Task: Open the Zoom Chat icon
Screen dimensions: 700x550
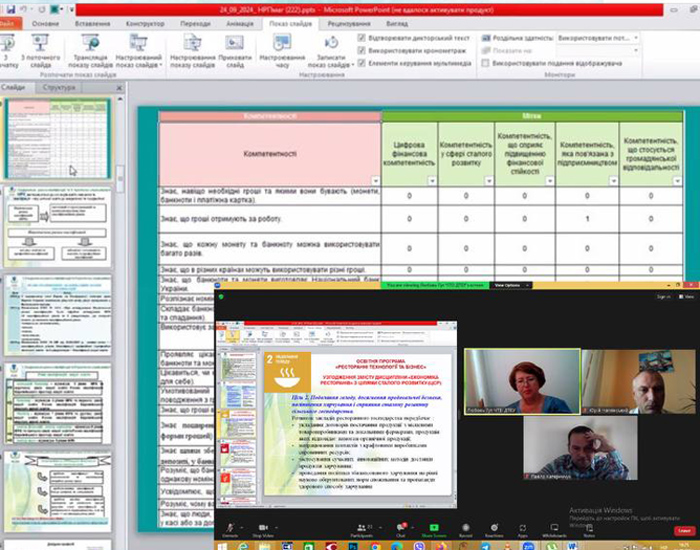Action: click(400, 526)
